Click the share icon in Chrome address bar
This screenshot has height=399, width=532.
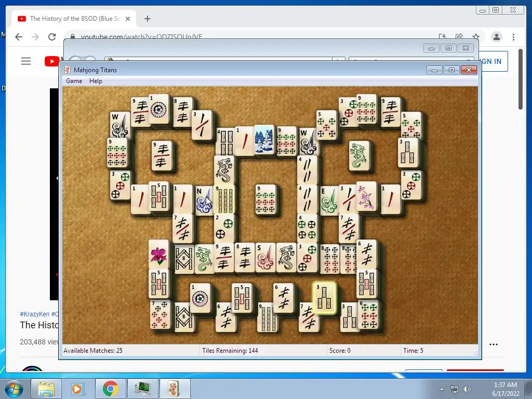459,37
